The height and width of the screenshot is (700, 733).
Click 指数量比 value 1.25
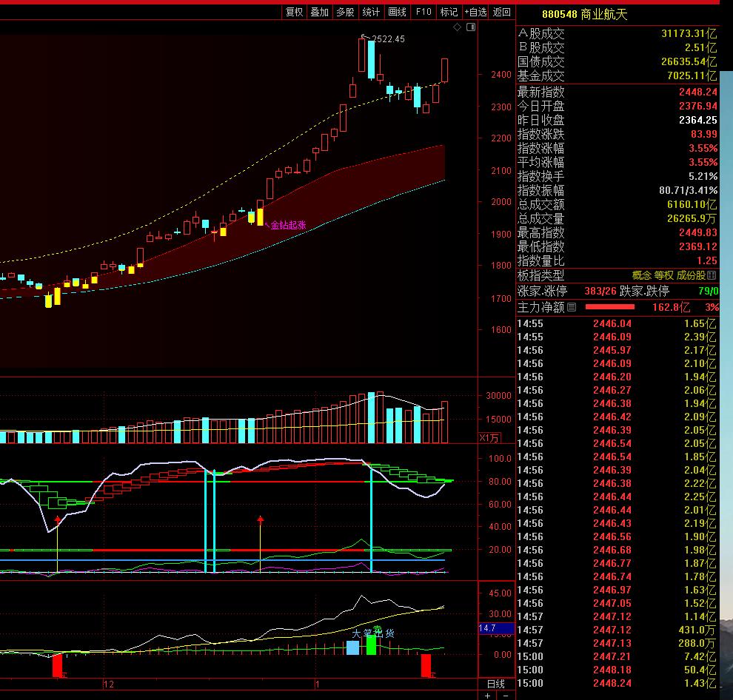(707, 260)
